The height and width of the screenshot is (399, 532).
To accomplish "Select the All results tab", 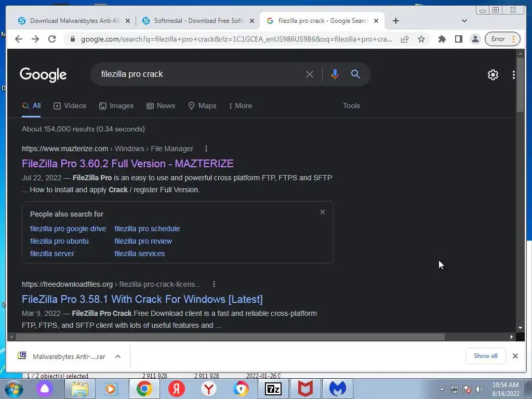I will pyautogui.click(x=31, y=106).
